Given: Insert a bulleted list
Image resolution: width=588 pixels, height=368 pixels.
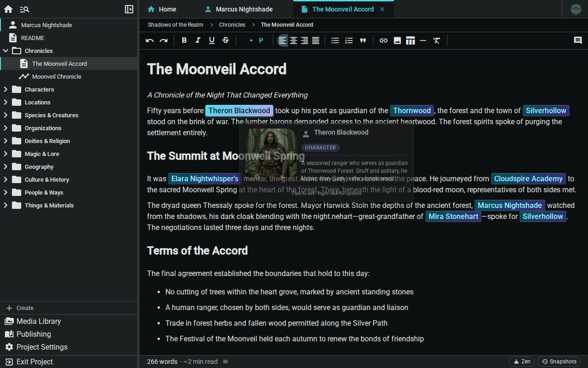Looking at the screenshot, I should click(335, 40).
